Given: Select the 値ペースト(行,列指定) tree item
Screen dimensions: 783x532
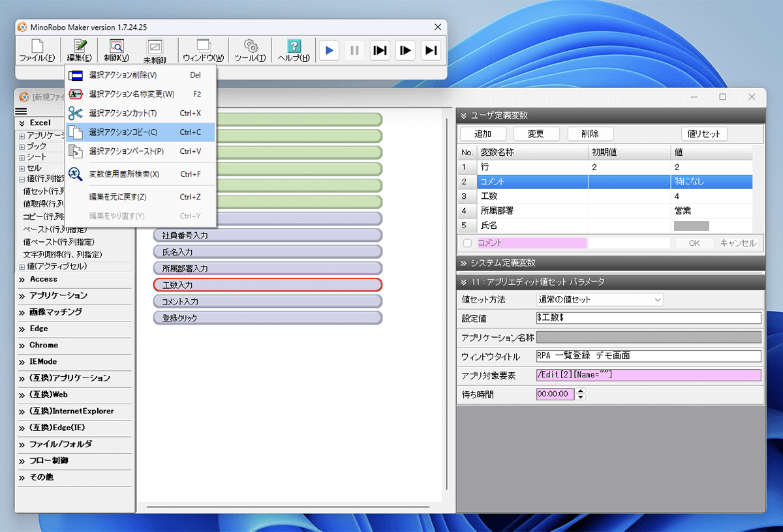Looking at the screenshot, I should (59, 242).
